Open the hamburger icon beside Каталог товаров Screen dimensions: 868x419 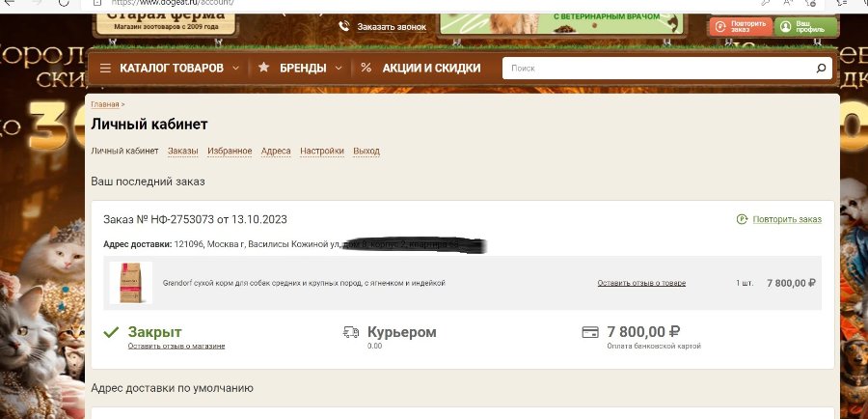105,69
